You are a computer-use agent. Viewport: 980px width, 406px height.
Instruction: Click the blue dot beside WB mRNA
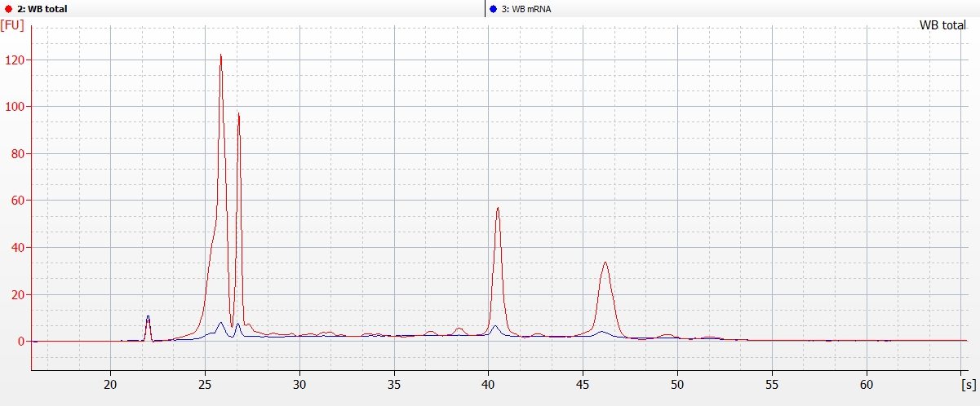494,8
